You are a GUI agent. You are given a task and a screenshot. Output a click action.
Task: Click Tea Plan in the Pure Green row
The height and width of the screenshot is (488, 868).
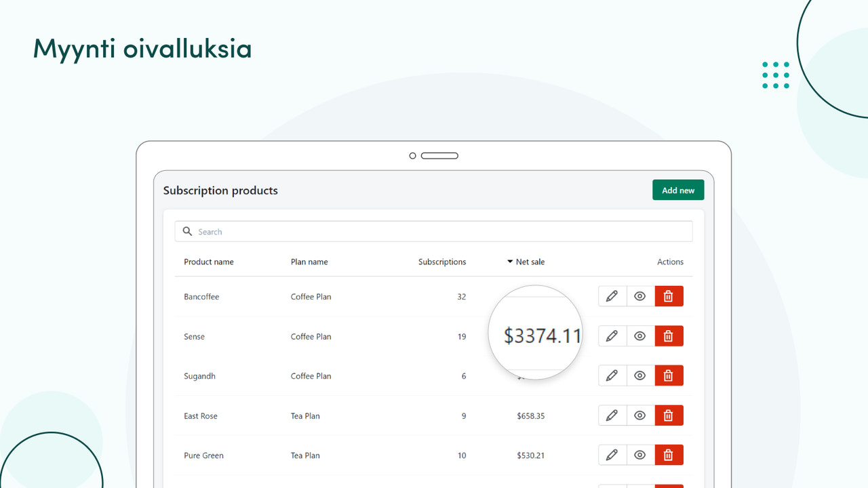(x=305, y=455)
